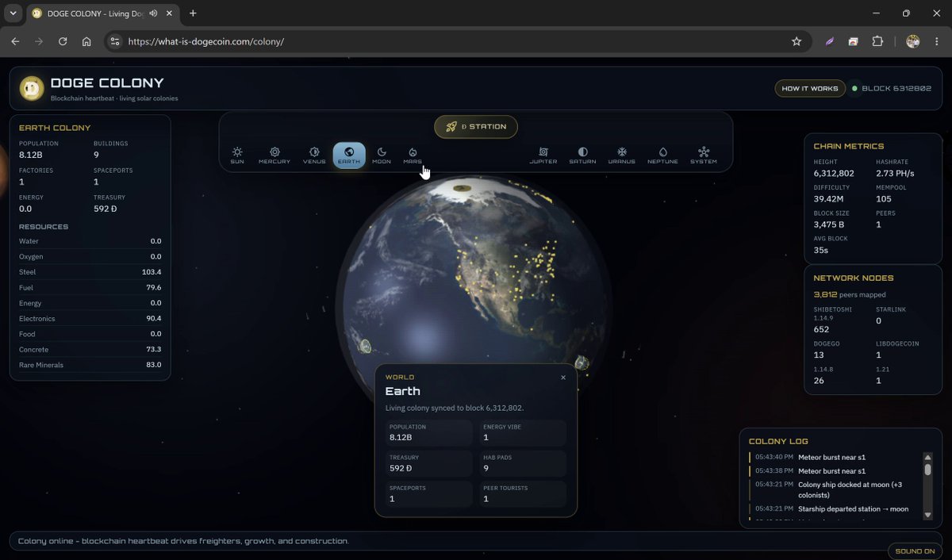
Task: Close the Earth world info card
Action: click(563, 378)
